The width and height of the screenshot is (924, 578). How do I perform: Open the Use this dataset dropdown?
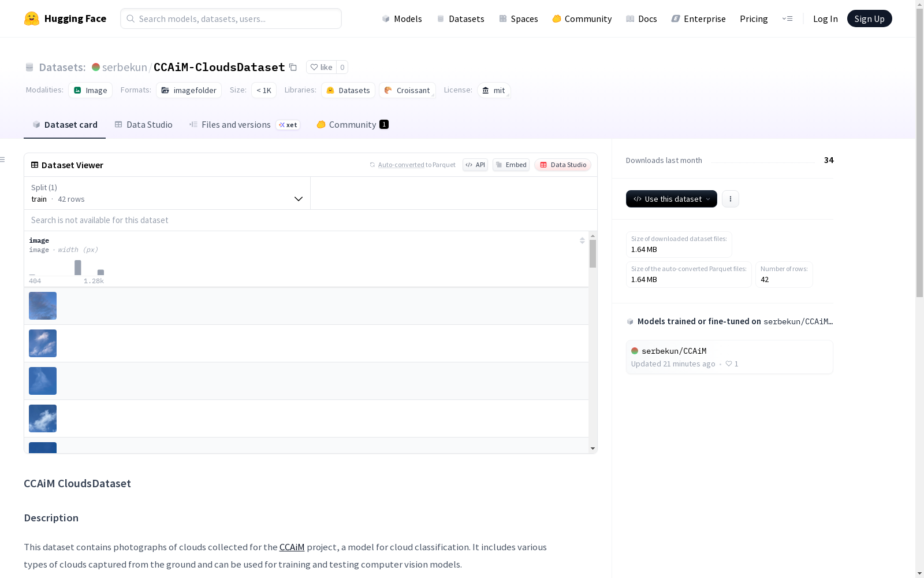pos(672,199)
